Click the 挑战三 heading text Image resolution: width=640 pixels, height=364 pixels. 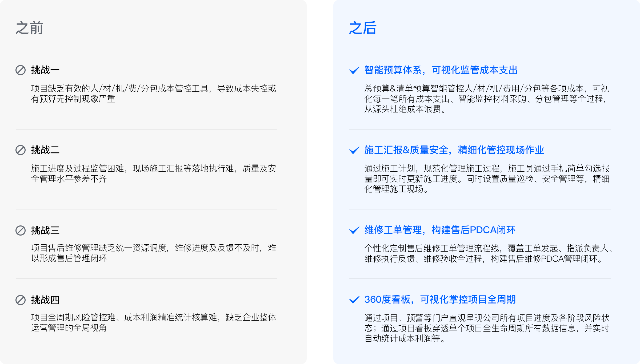45,230
